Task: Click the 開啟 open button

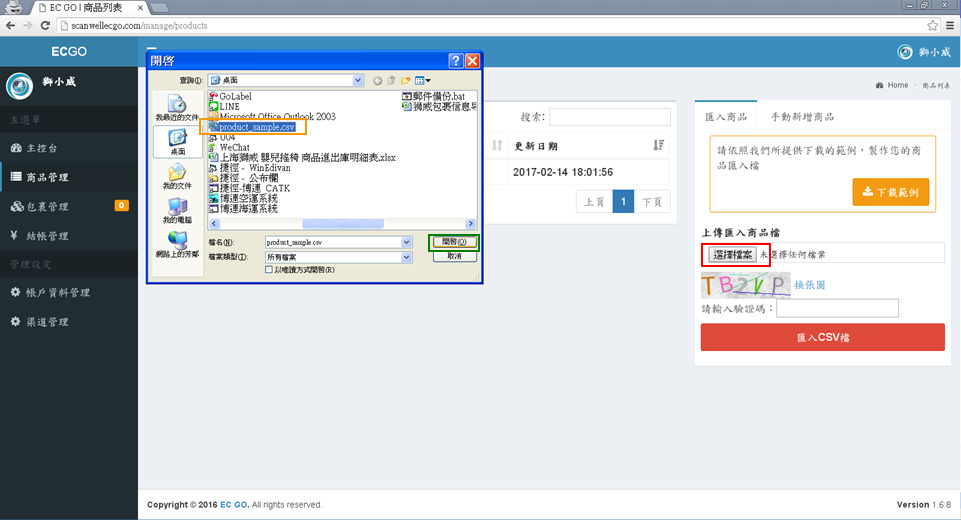Action: point(454,242)
